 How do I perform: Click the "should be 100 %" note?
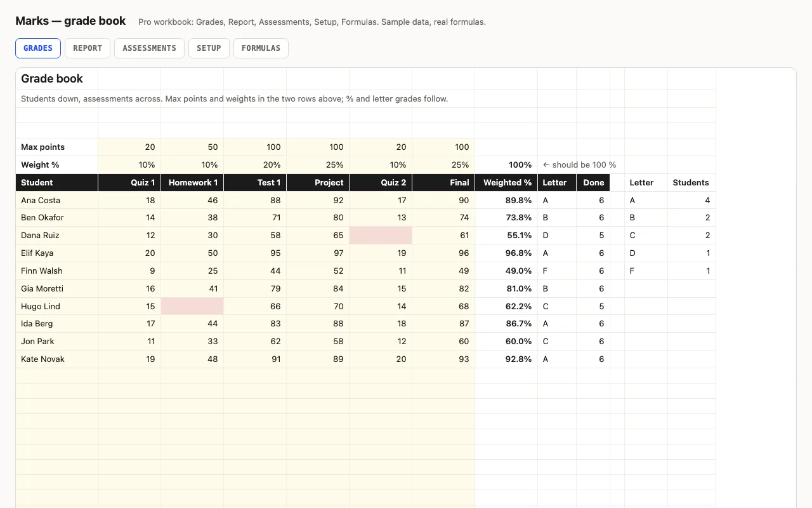tap(580, 165)
